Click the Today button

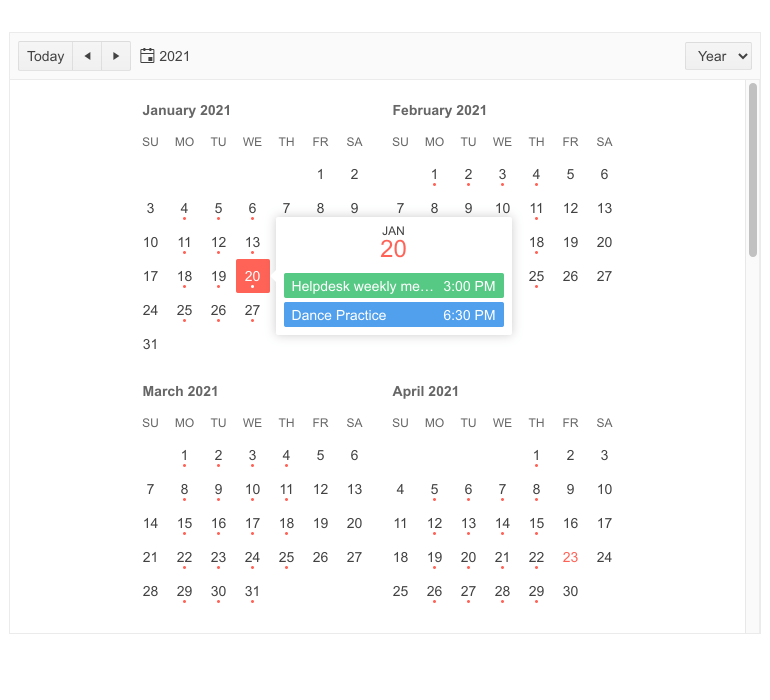tap(46, 56)
